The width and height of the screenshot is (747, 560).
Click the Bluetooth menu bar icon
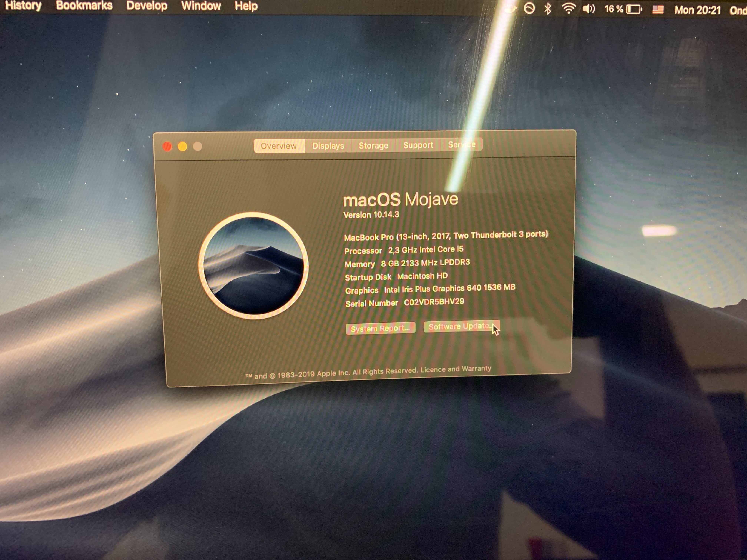[x=547, y=9]
